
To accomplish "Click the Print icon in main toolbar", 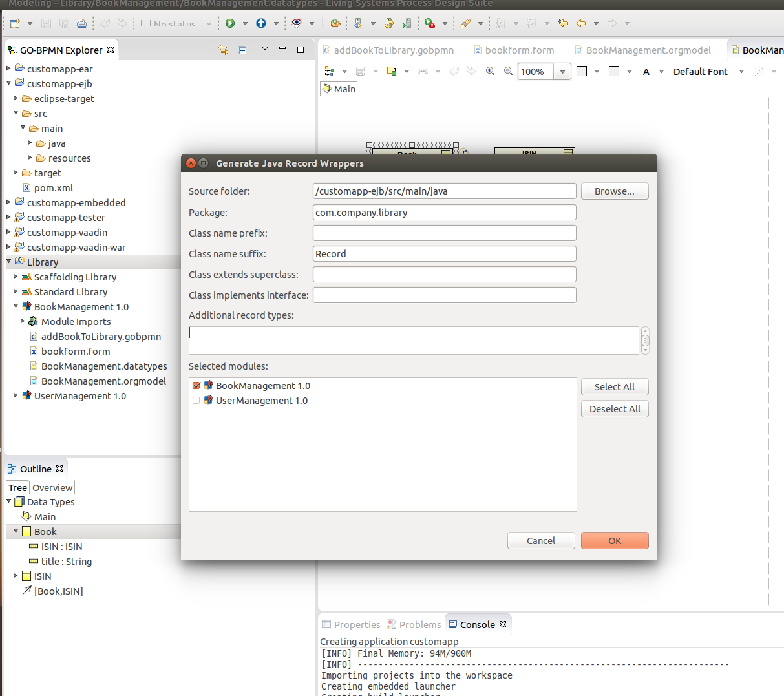I will 81,23.
